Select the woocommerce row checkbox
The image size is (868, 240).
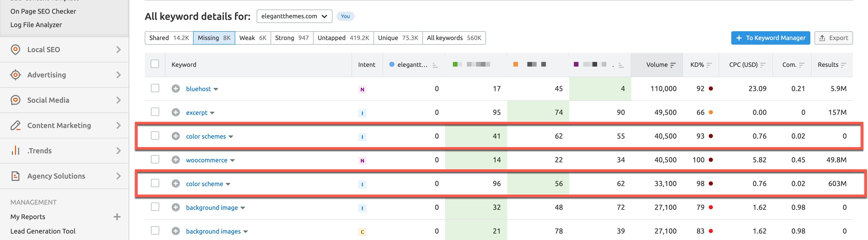click(x=155, y=159)
